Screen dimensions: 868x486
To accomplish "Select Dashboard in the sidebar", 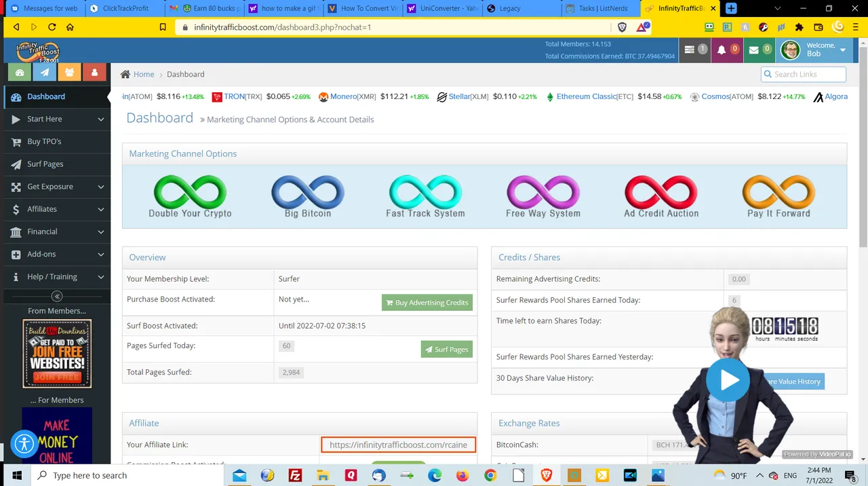I will [57, 96].
